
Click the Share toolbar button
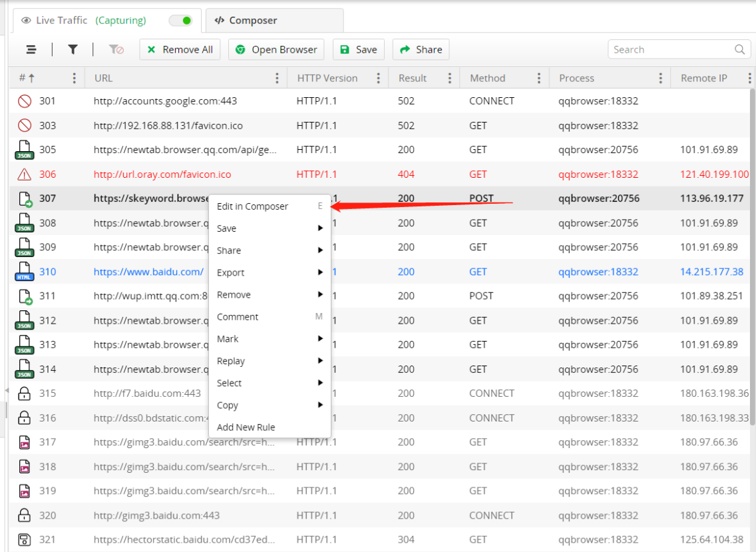point(421,49)
